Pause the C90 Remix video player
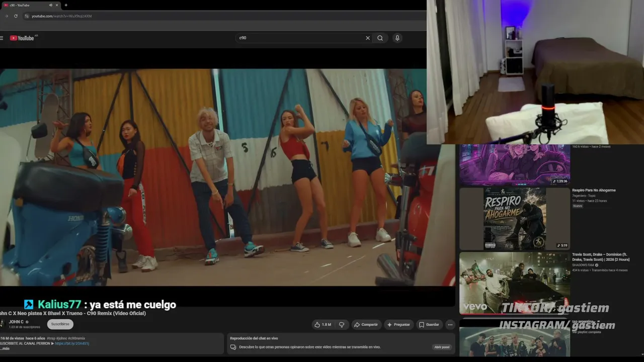 pos(227,177)
